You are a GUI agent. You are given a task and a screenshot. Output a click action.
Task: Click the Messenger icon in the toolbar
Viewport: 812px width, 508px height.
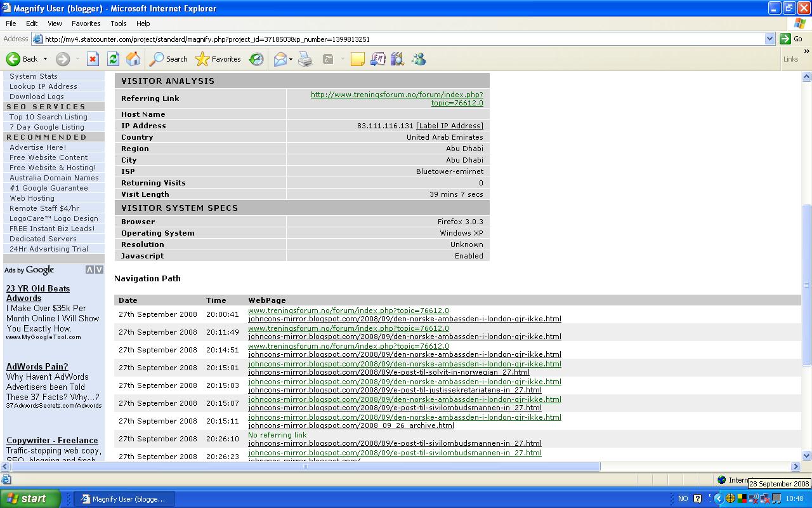(419, 59)
